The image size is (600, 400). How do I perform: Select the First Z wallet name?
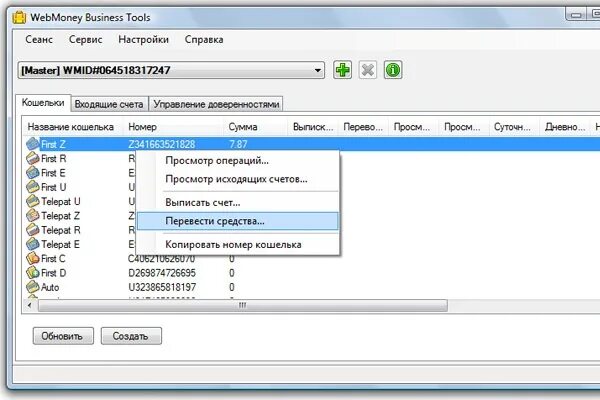pyautogui.click(x=53, y=144)
